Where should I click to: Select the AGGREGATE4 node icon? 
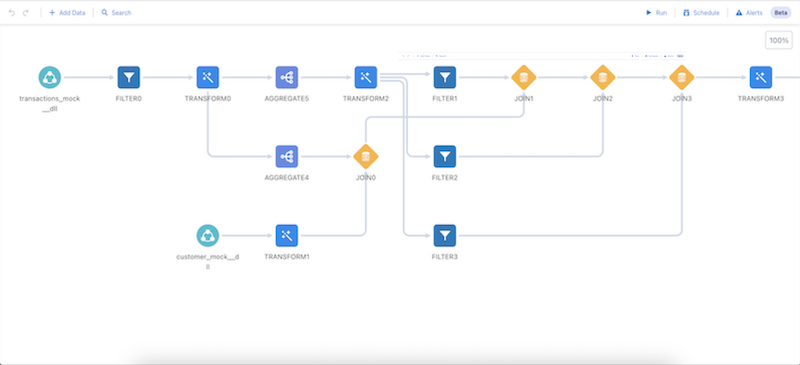[x=287, y=157]
